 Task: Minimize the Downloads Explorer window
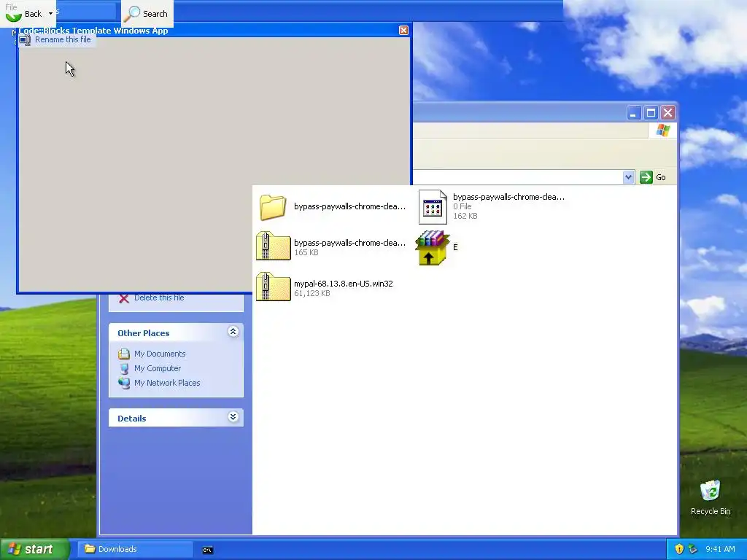click(633, 113)
